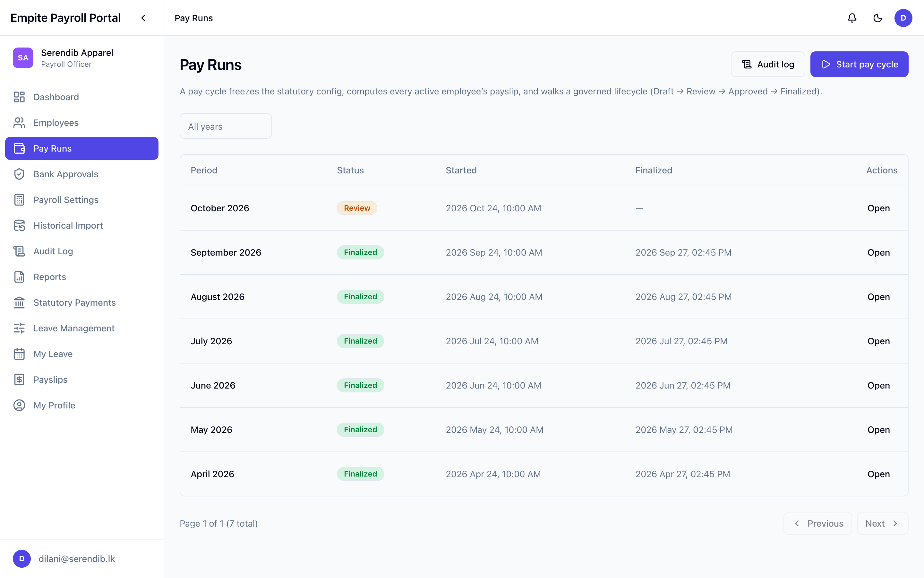Viewport: 924px width, 578px height.
Task: Open the September 2026 pay run
Action: pyautogui.click(x=878, y=253)
